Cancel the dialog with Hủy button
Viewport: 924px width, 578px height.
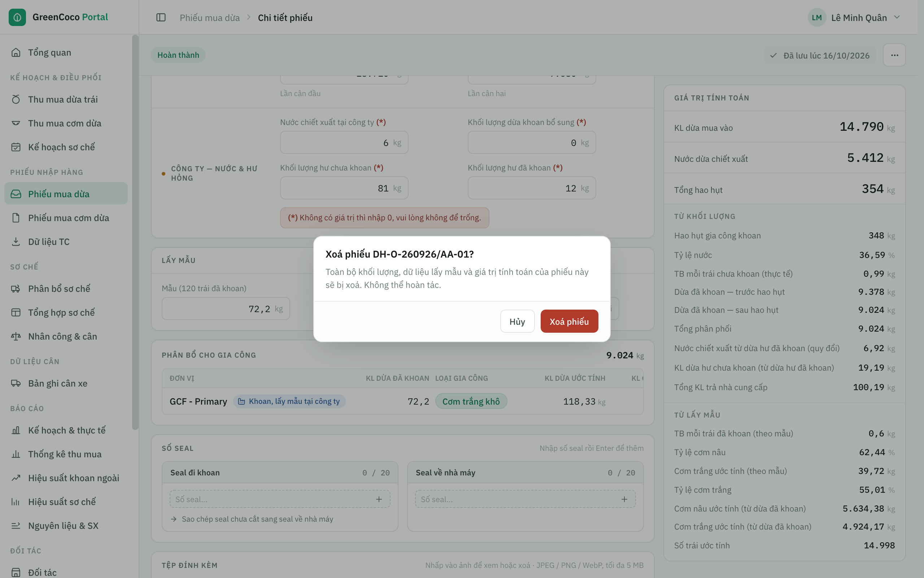517,321
